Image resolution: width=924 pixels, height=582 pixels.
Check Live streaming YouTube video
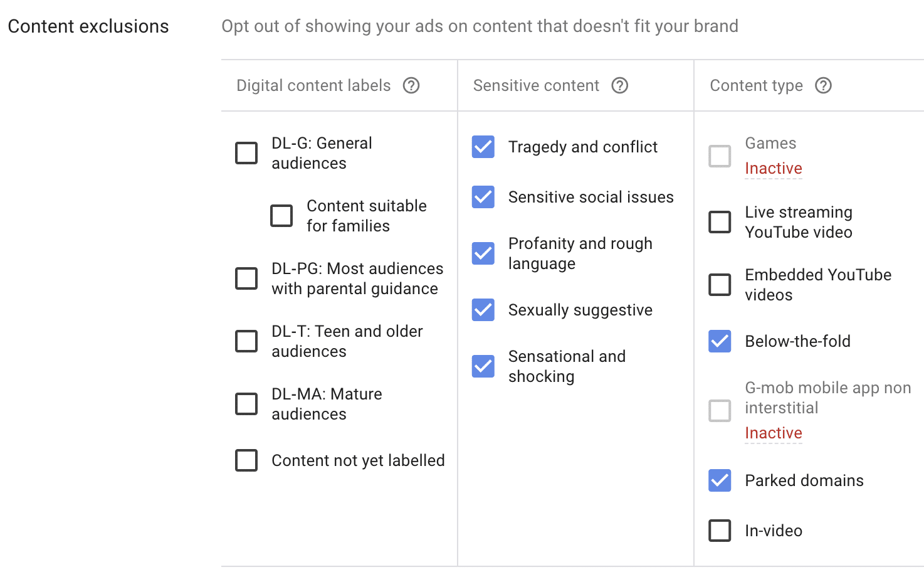(x=720, y=222)
